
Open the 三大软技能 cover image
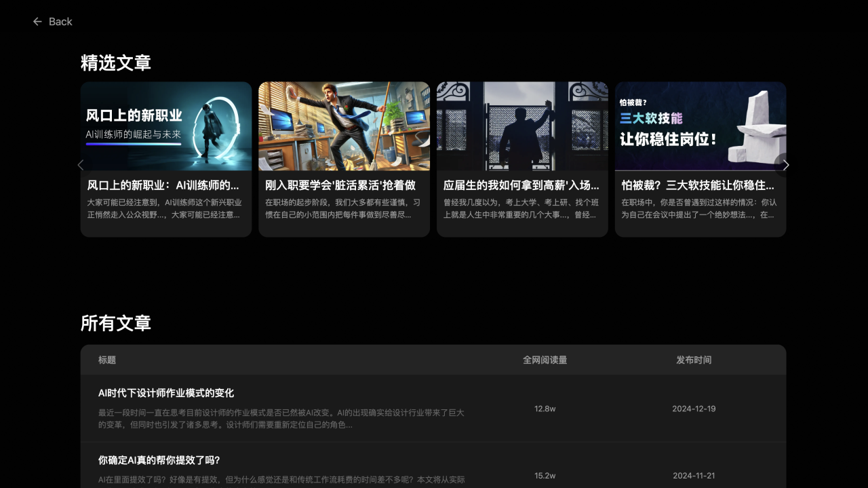(x=701, y=126)
